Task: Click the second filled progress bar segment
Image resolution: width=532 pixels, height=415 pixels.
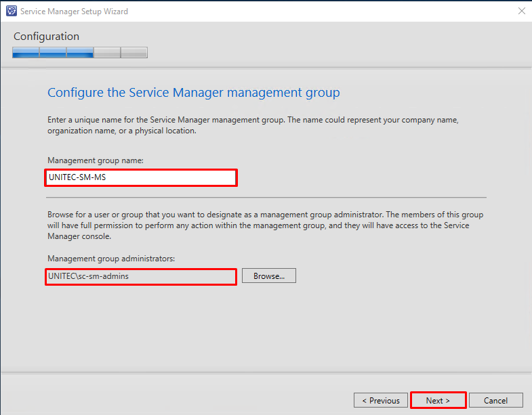Action: (x=53, y=53)
